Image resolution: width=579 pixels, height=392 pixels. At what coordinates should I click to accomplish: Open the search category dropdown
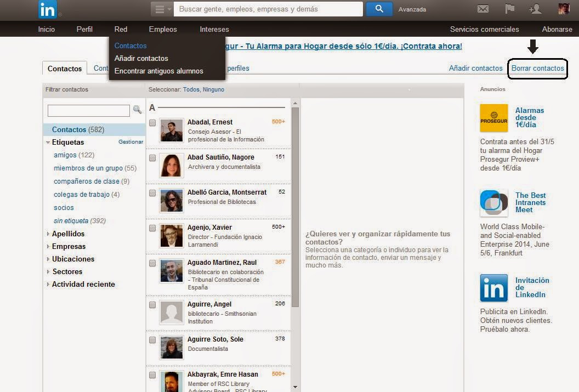162,9
